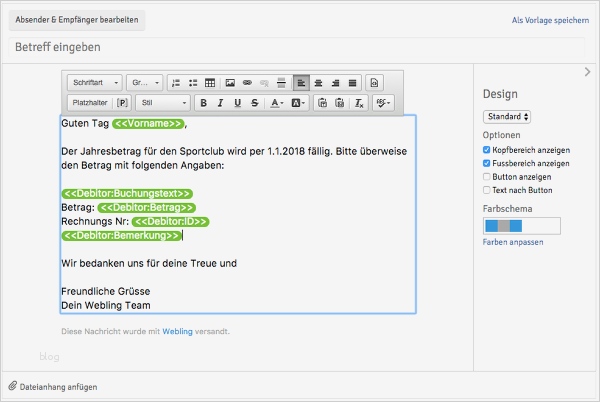The image size is (600, 402).
Task: Open the Schriftart font dropdown
Action: [x=95, y=83]
